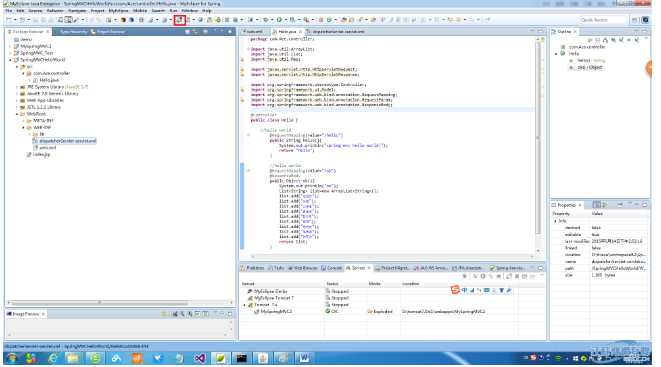Open the Console tab

coord(331,268)
